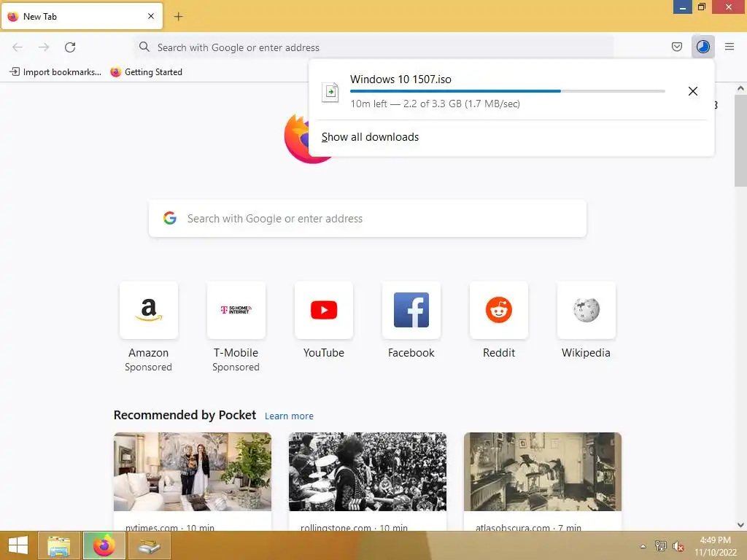Open the Windows Start button

click(x=18, y=545)
